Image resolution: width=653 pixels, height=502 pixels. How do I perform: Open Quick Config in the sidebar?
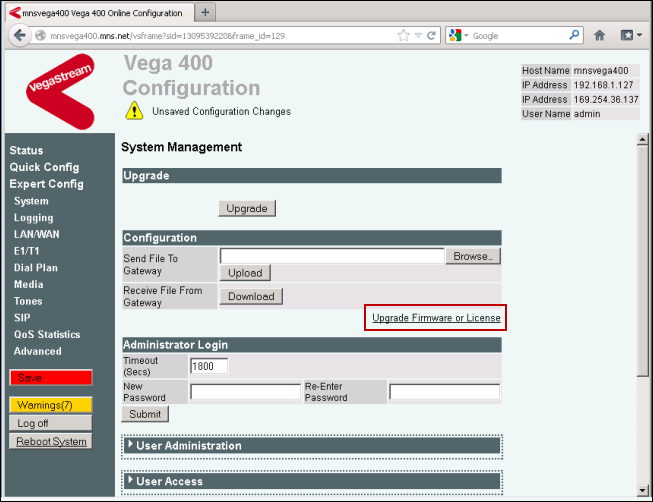(x=44, y=167)
